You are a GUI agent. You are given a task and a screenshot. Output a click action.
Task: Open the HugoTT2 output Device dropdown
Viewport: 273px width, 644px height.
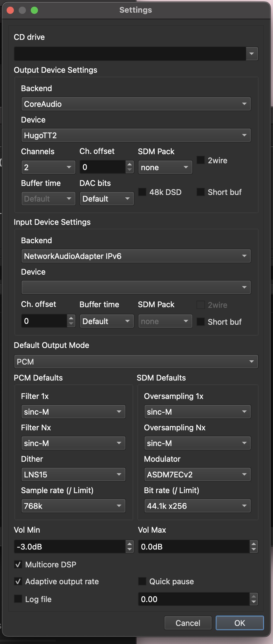point(136,135)
